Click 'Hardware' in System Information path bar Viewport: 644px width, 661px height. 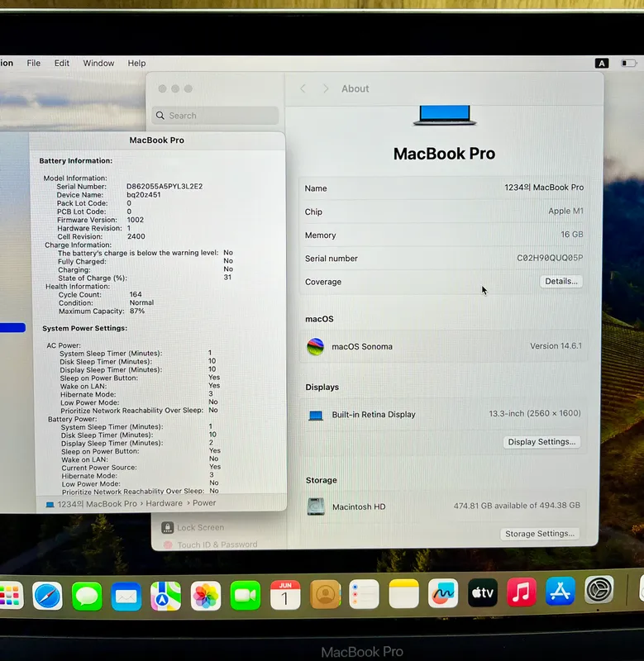click(x=164, y=503)
